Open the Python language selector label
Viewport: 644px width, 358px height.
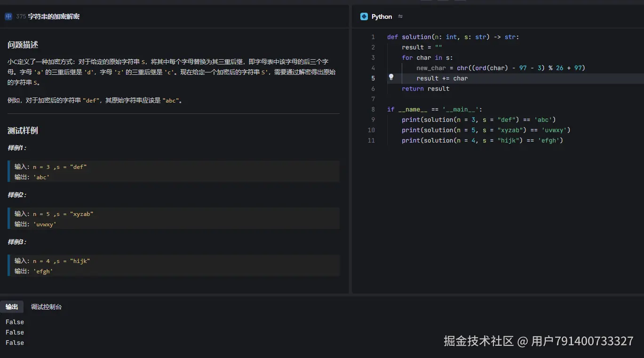point(382,16)
